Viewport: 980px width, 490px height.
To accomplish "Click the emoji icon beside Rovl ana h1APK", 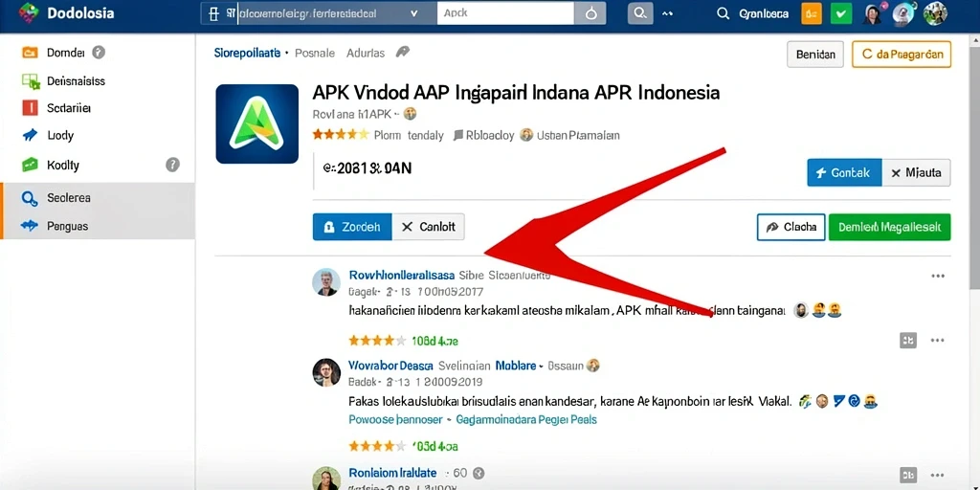I will click(x=410, y=115).
